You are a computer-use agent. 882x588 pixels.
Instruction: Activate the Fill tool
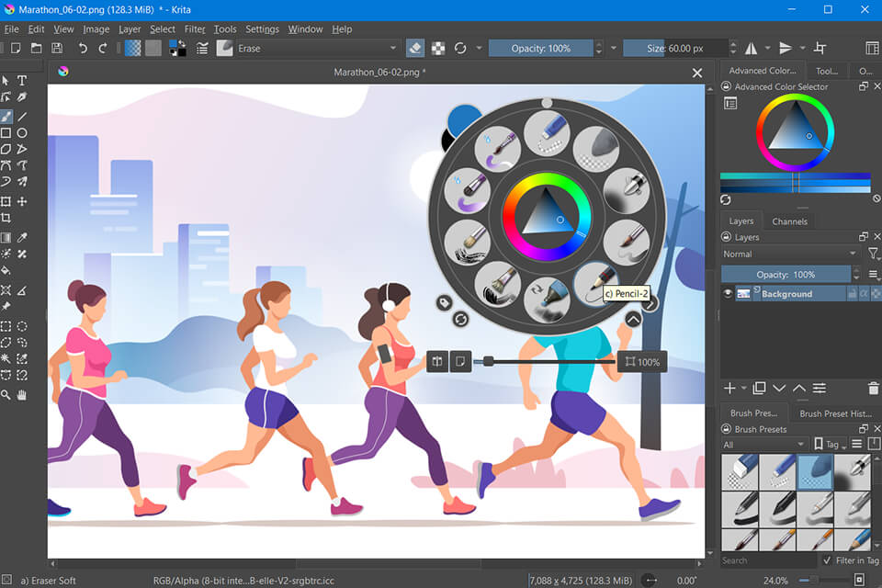(6, 269)
